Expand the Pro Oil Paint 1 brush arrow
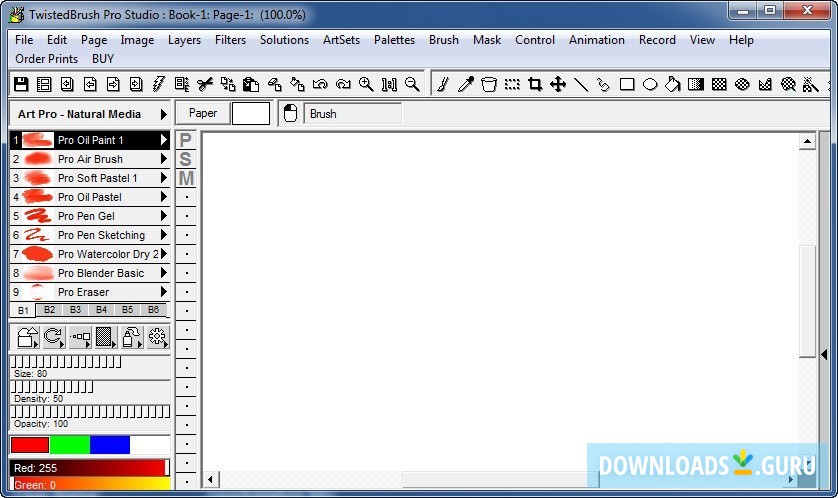 click(x=164, y=140)
